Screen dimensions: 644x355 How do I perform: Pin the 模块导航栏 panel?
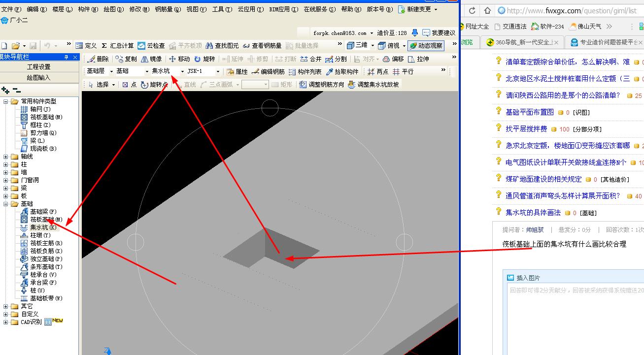point(67,57)
